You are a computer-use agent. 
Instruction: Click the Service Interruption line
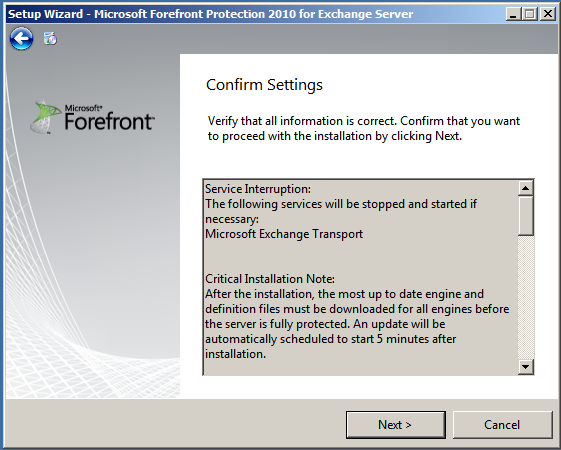coord(258,189)
